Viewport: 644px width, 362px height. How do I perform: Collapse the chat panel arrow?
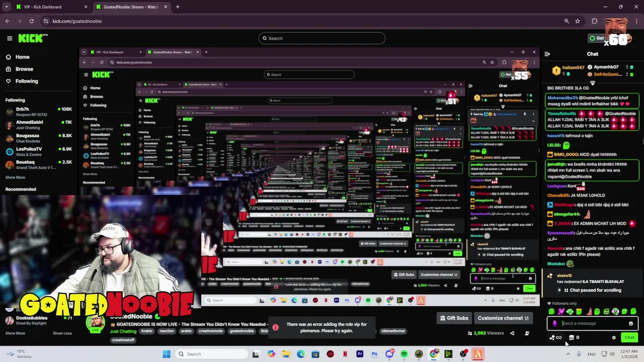(547, 54)
